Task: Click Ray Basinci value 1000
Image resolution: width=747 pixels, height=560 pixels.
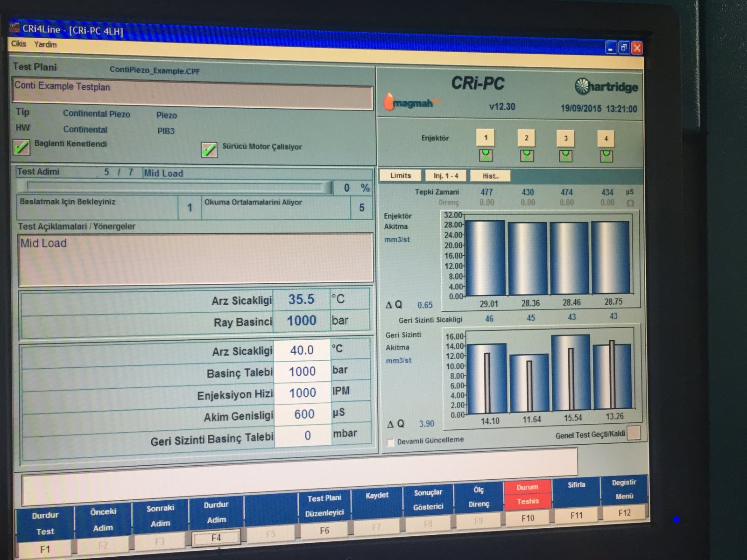Action: (302, 321)
